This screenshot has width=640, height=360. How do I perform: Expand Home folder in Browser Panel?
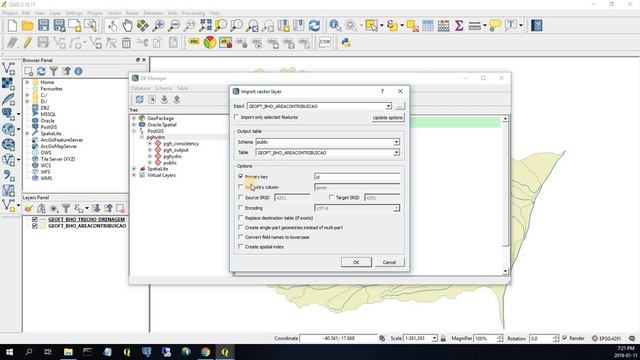(x=27, y=82)
